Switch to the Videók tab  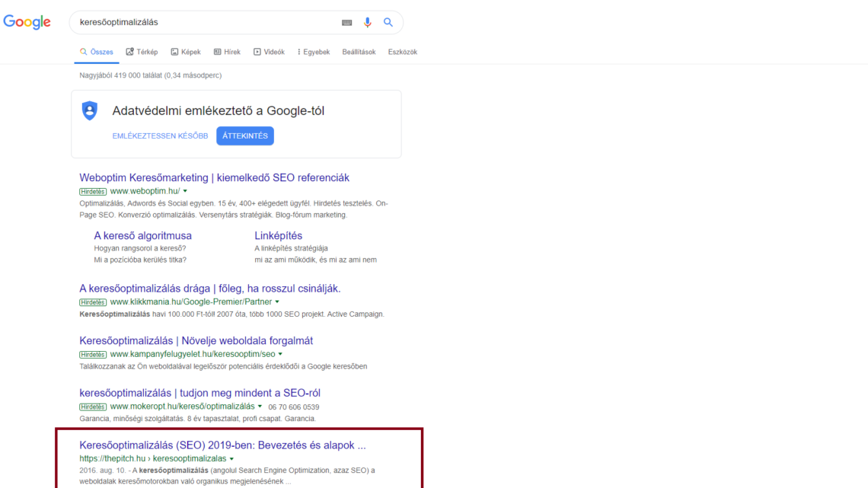(269, 52)
